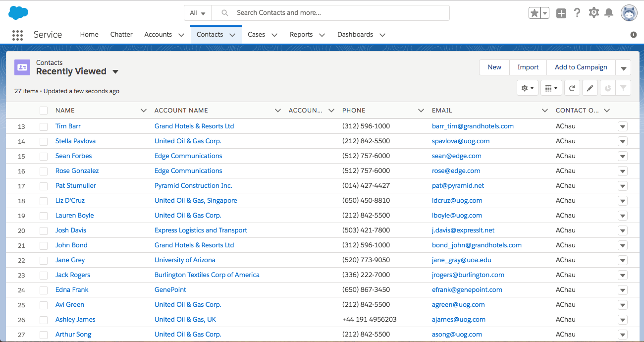
Task: Switch to the Chatter tab
Action: click(x=121, y=35)
